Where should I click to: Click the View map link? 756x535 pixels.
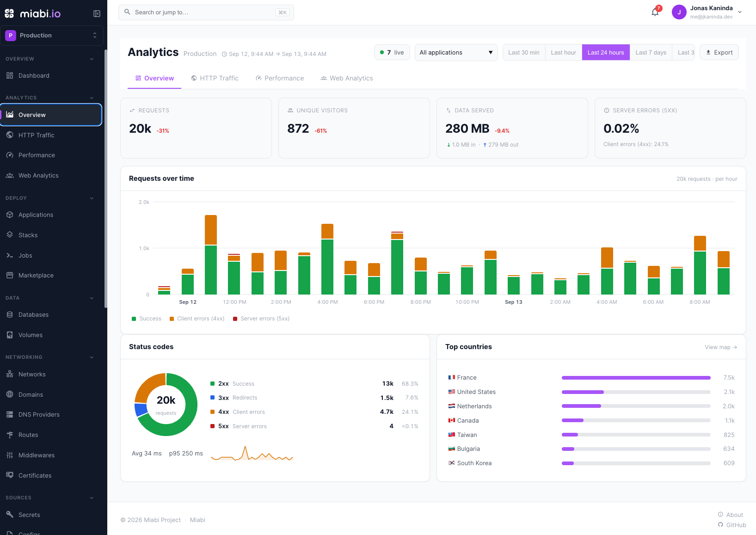[721, 347]
